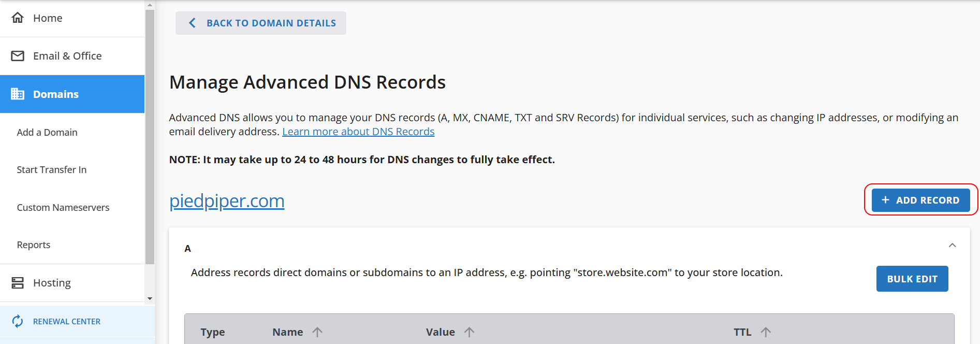This screenshot has height=344, width=980.
Task: Open Start Transfer In menu item
Action: point(52,170)
